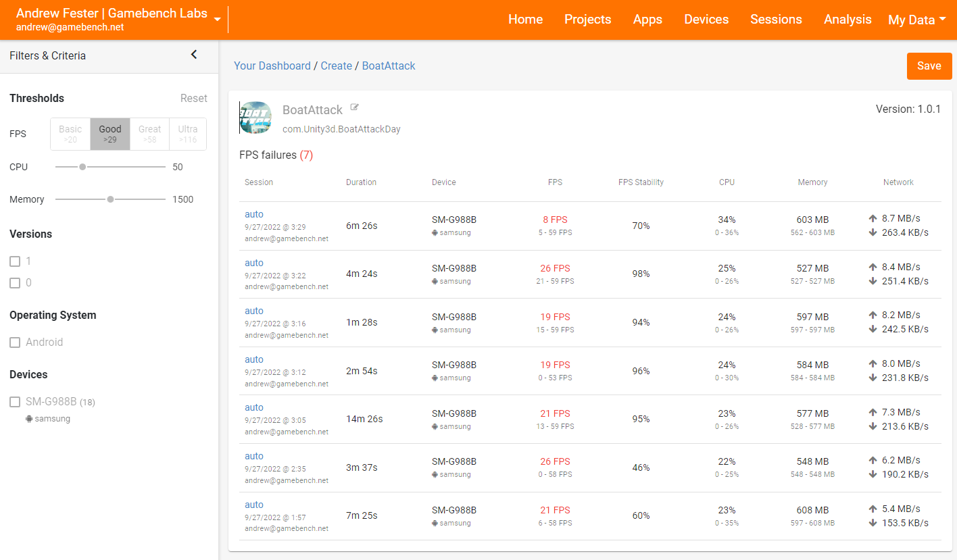
Task: Click the Android icon in the 9/27/2022 @ 3:12 row
Action: pyautogui.click(x=435, y=378)
